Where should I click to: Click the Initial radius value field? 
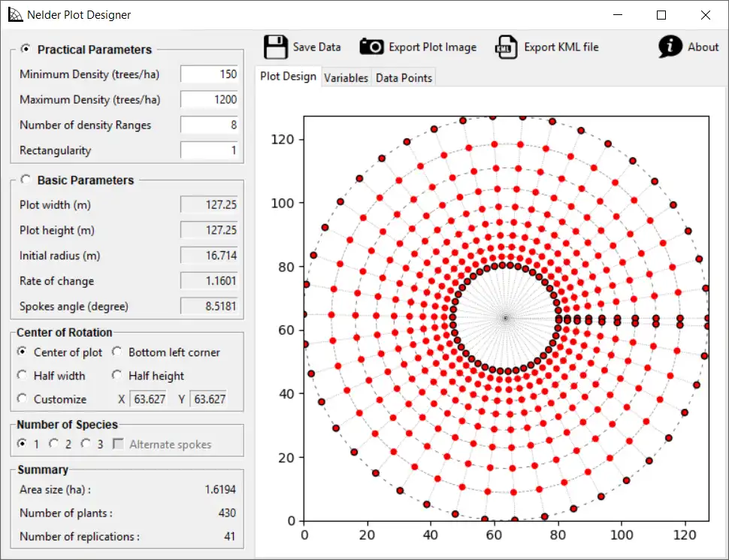[209, 256]
